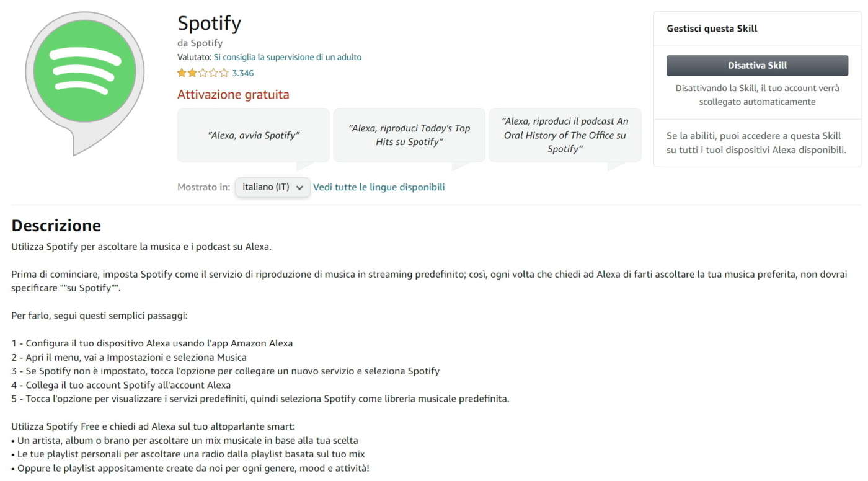Select the Oral History of The Office bubble
Screen dimensions: 868x481
coord(565,135)
